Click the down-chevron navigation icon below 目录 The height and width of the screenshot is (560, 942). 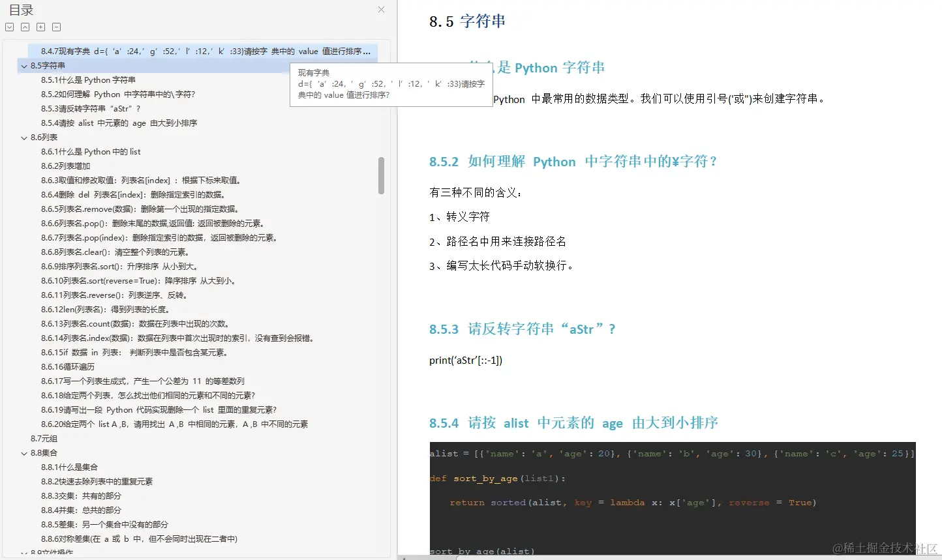pos(9,26)
